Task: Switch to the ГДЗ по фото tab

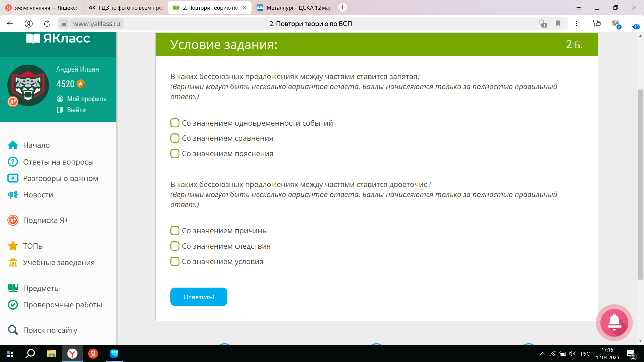Action: click(126, 7)
